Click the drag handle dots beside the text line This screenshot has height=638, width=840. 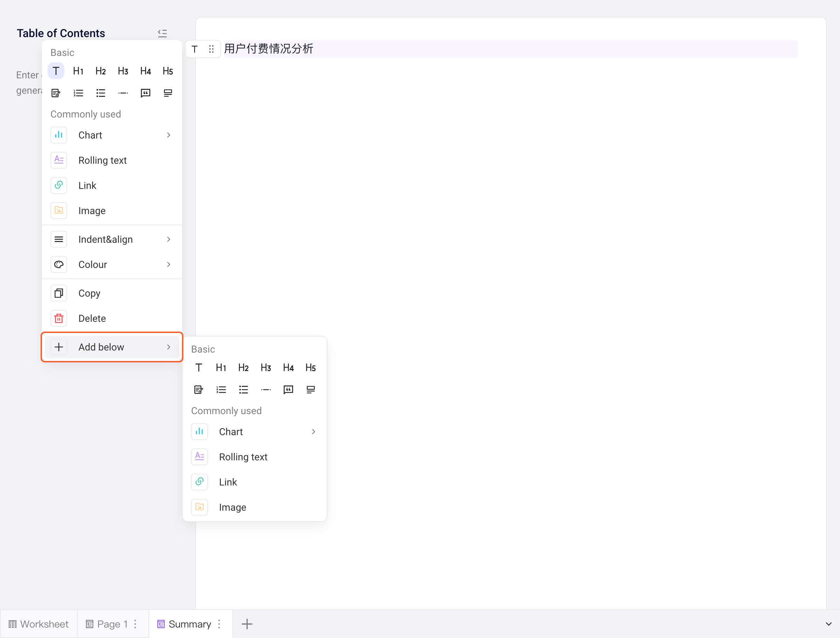[212, 49]
